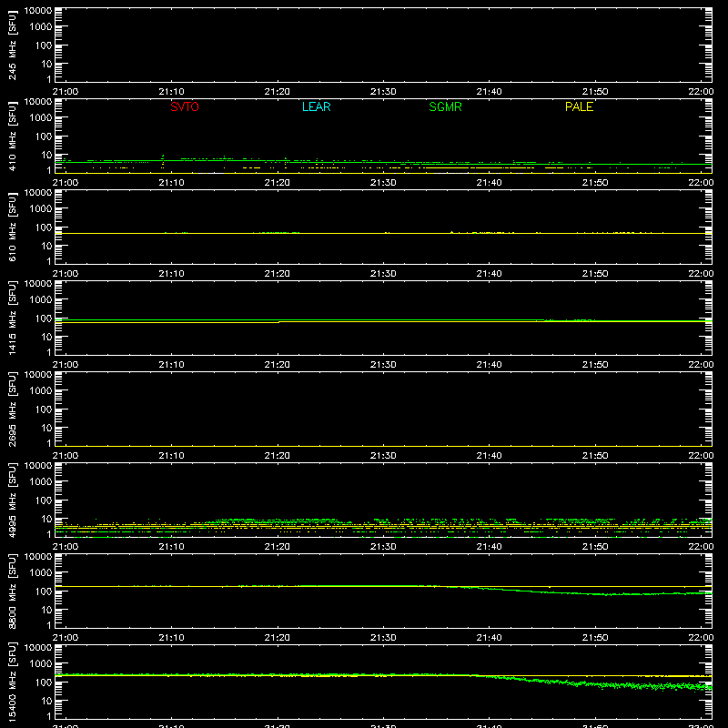
Task: Select the 410 MHz [SFU] axis title
Action: (x=12, y=136)
